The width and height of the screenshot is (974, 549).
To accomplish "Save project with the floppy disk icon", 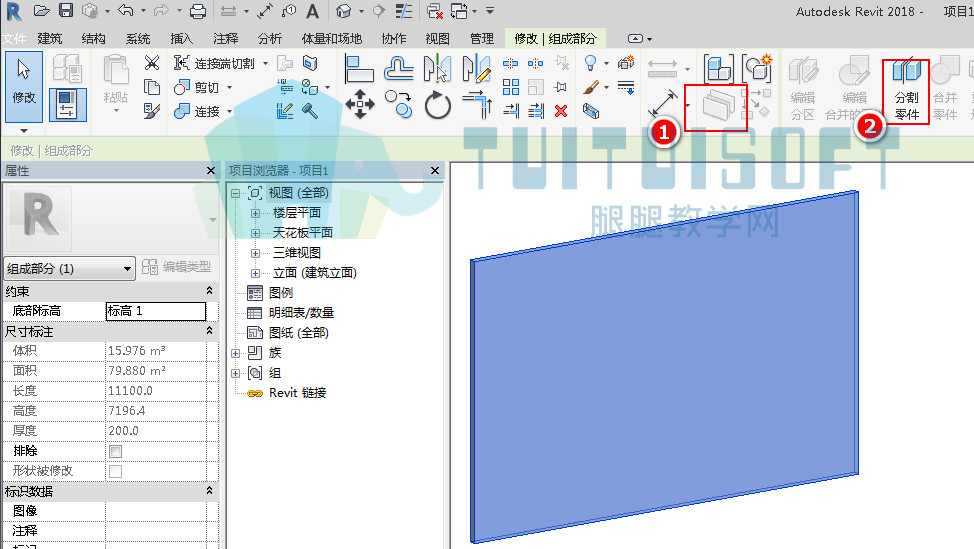I will point(66,11).
